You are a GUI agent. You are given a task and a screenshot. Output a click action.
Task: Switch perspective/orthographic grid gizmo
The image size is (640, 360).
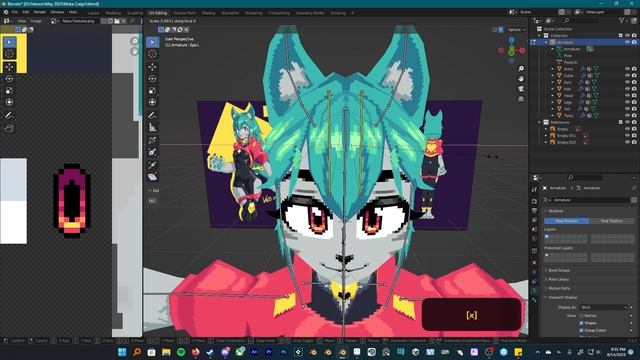pos(521,99)
